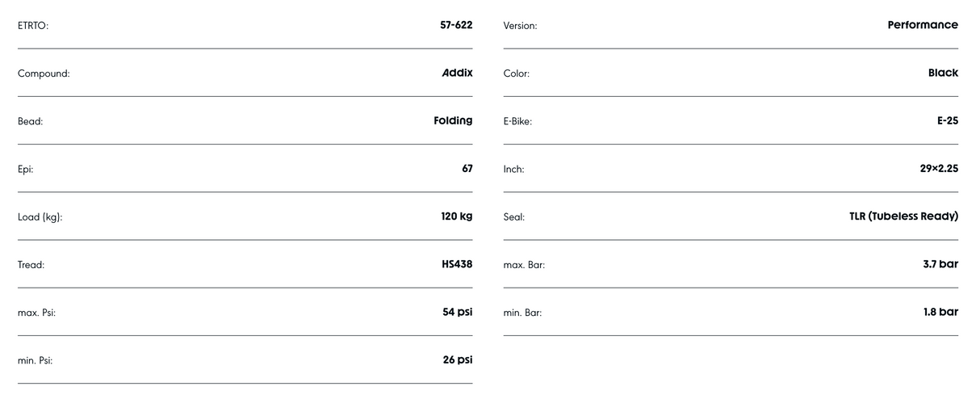Click the Compound: label
Screen dimensions: 980x395
[x=44, y=74]
